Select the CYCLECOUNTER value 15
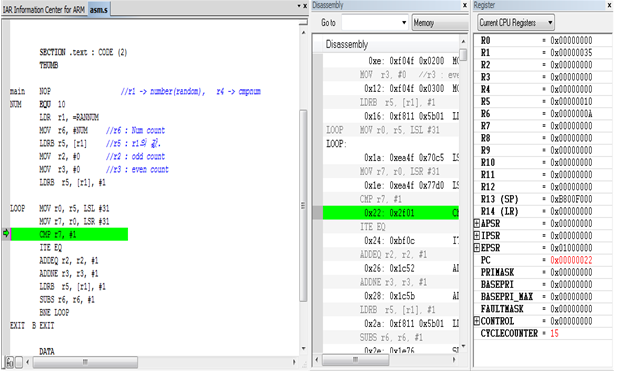The width and height of the screenshot is (619, 371). point(554,333)
